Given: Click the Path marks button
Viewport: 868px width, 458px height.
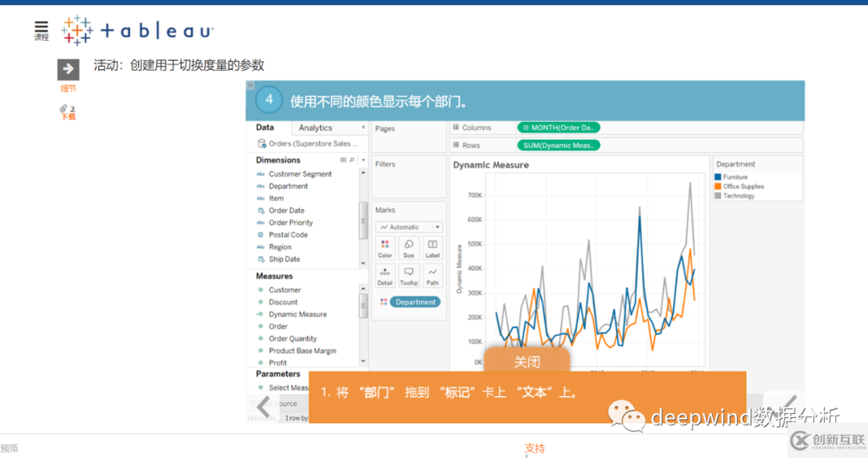Looking at the screenshot, I should click(x=432, y=276).
